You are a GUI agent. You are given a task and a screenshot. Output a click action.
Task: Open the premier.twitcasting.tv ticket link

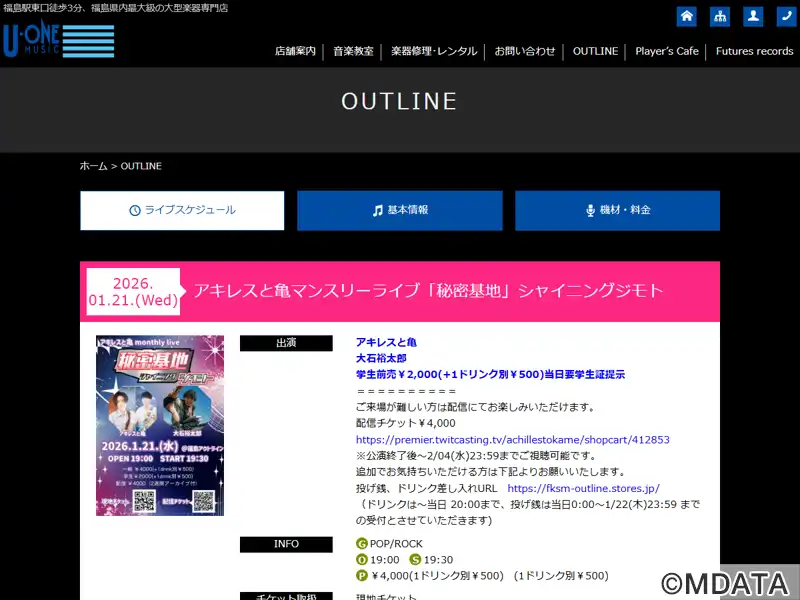[513, 439]
